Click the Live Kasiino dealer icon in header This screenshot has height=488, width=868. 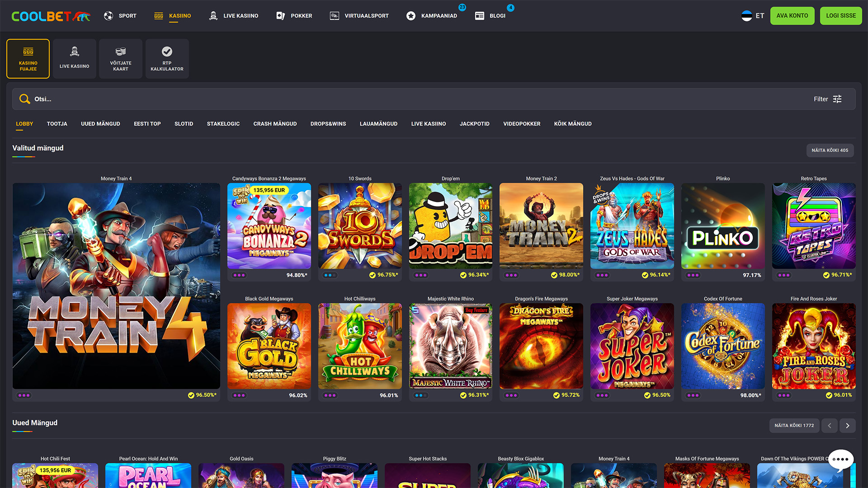click(x=213, y=16)
